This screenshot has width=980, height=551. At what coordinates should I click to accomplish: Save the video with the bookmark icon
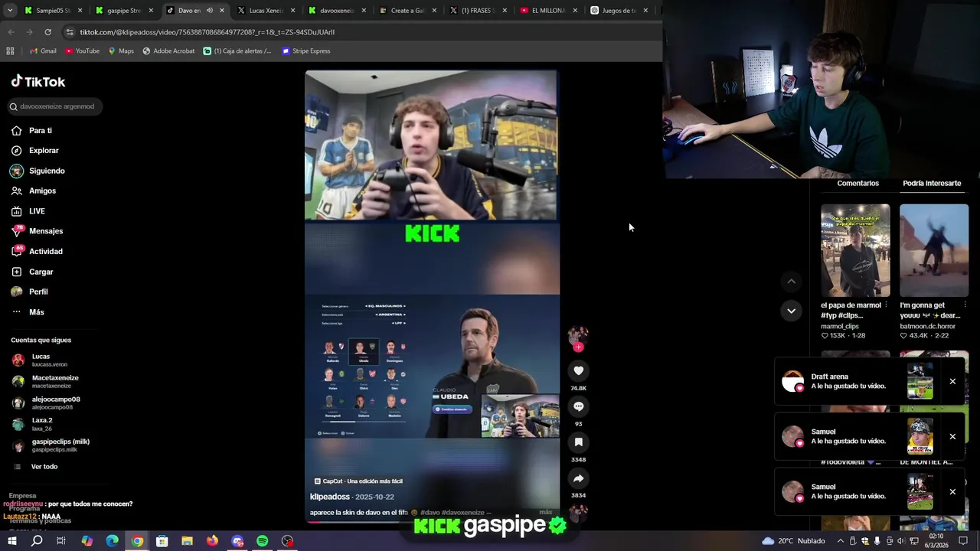pyautogui.click(x=578, y=442)
